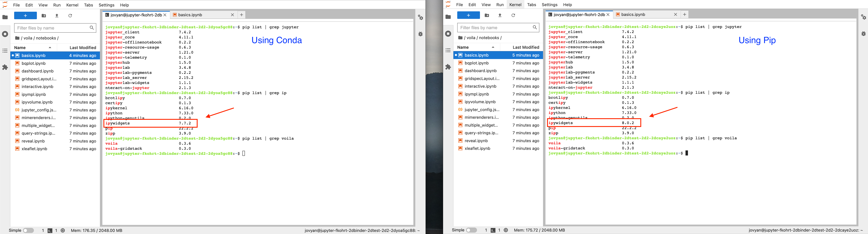Image resolution: width=868 pixels, height=234 pixels.
Task: Click the blue New Launcher button
Action: pos(25,16)
